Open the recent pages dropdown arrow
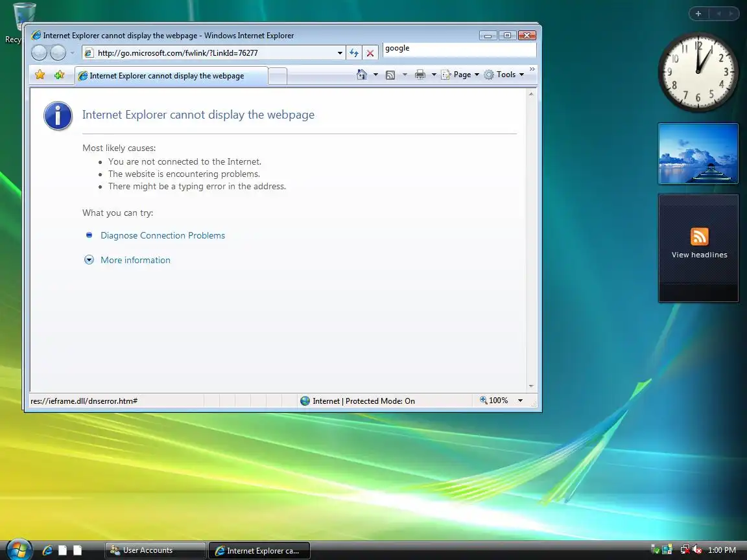The width and height of the screenshot is (747, 560). point(73,53)
